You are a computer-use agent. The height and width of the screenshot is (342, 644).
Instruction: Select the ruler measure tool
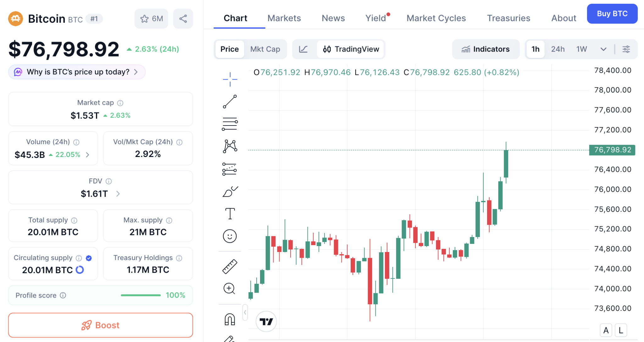230,266
